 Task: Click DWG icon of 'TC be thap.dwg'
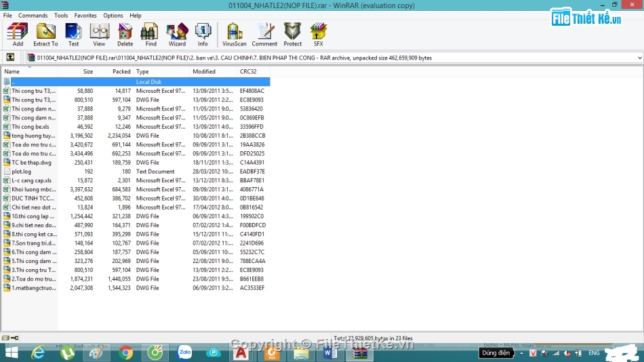(7, 162)
